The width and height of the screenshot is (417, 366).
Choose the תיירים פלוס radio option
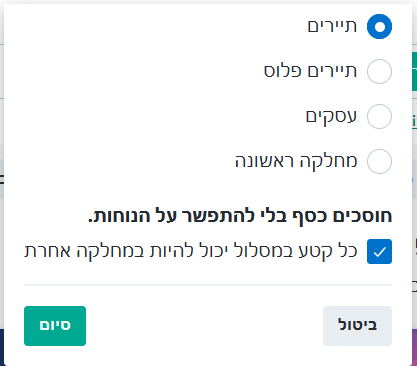(x=379, y=71)
